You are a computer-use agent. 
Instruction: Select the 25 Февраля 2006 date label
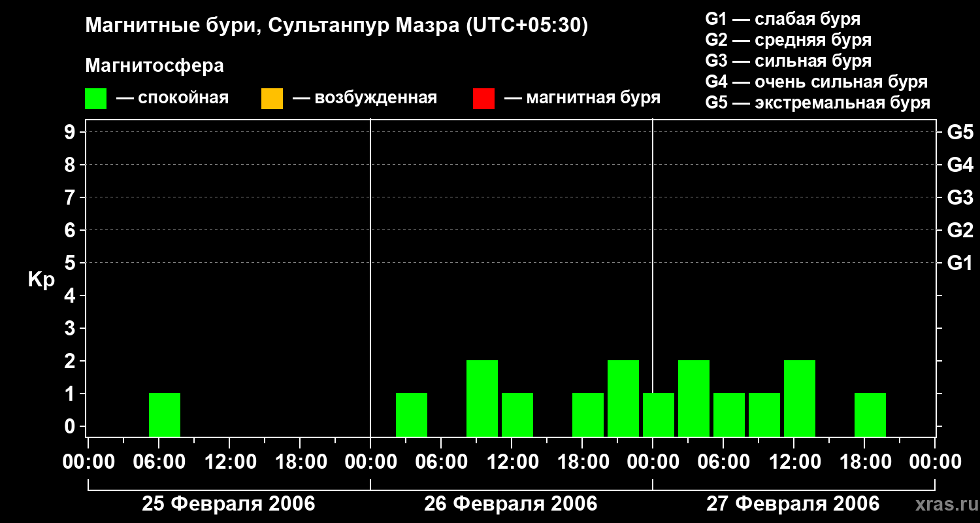[229, 504]
